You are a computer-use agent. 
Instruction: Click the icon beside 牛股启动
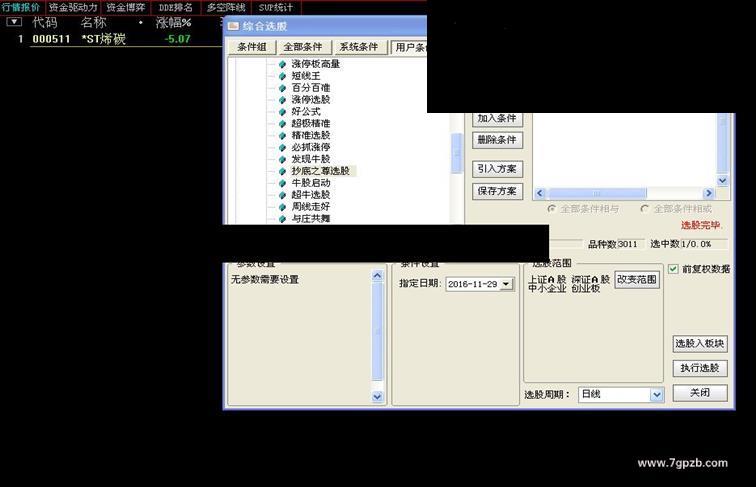click(x=283, y=183)
